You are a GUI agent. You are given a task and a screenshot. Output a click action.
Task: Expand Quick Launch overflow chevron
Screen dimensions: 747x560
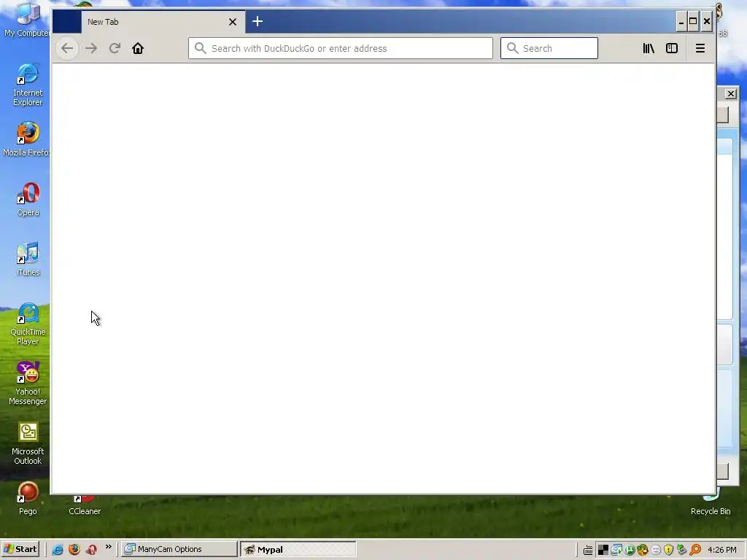point(109,547)
